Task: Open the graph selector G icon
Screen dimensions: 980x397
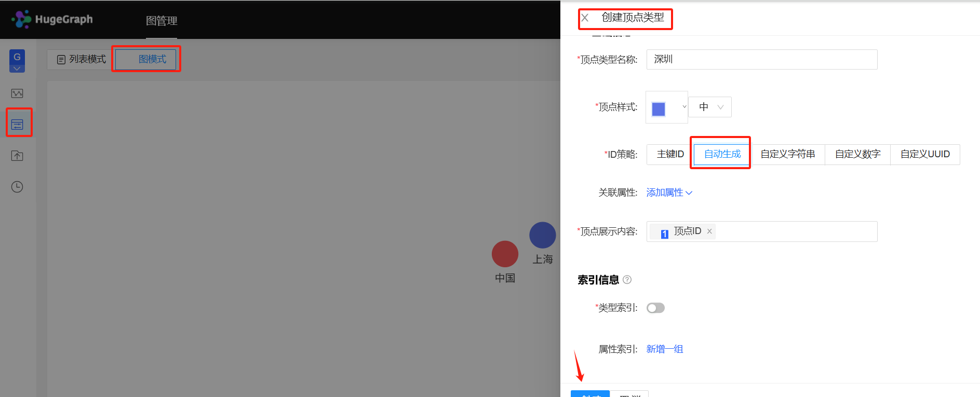Action: point(17,61)
